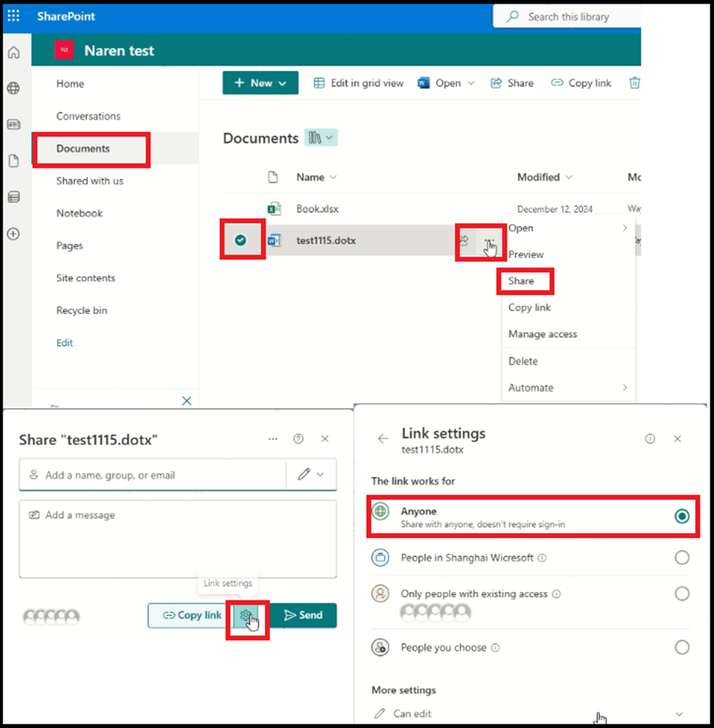Open more options ellipsis in Share dialog
Viewport: 714px width, 728px height.
click(x=273, y=439)
